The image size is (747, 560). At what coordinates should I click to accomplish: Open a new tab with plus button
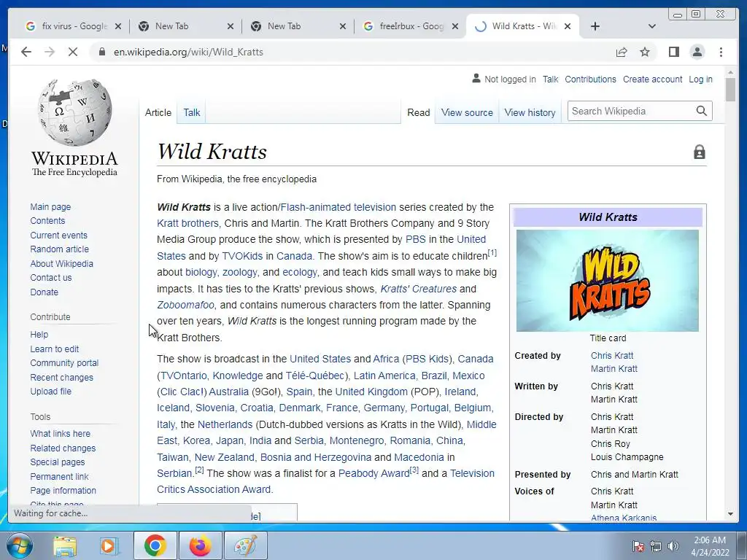[595, 26]
